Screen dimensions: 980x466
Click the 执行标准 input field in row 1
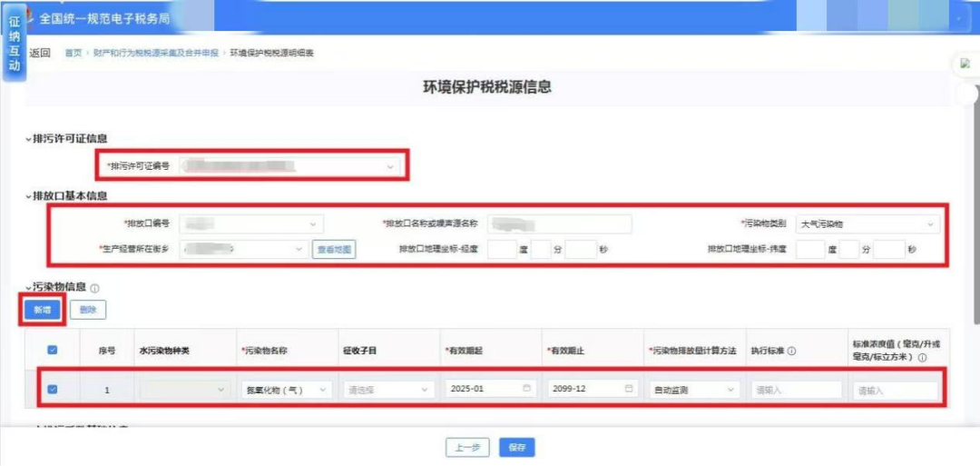pos(794,389)
